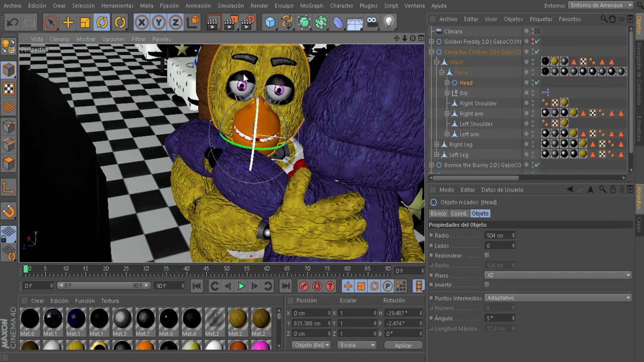
Task: Open the MoGraph menu
Action: tap(311, 6)
